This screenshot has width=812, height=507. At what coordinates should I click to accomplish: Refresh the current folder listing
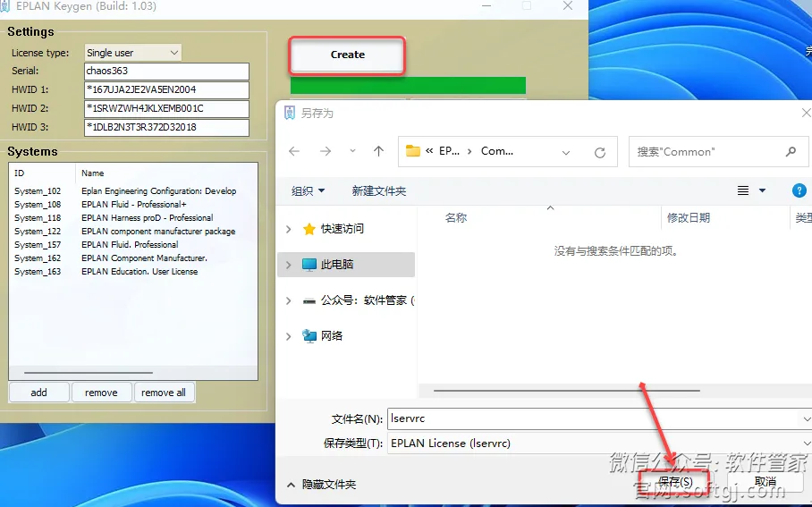[x=600, y=152]
